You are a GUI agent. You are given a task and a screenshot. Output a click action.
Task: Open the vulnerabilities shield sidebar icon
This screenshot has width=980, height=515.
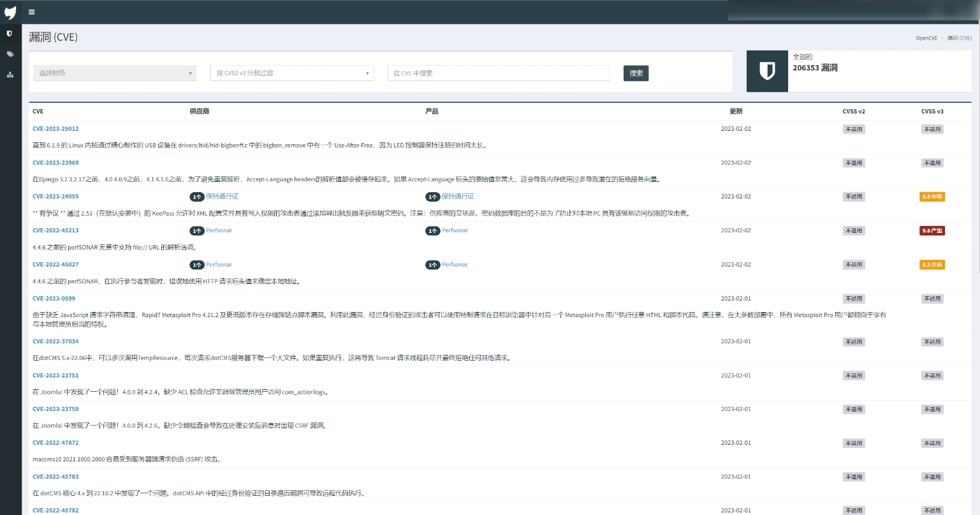pos(10,33)
